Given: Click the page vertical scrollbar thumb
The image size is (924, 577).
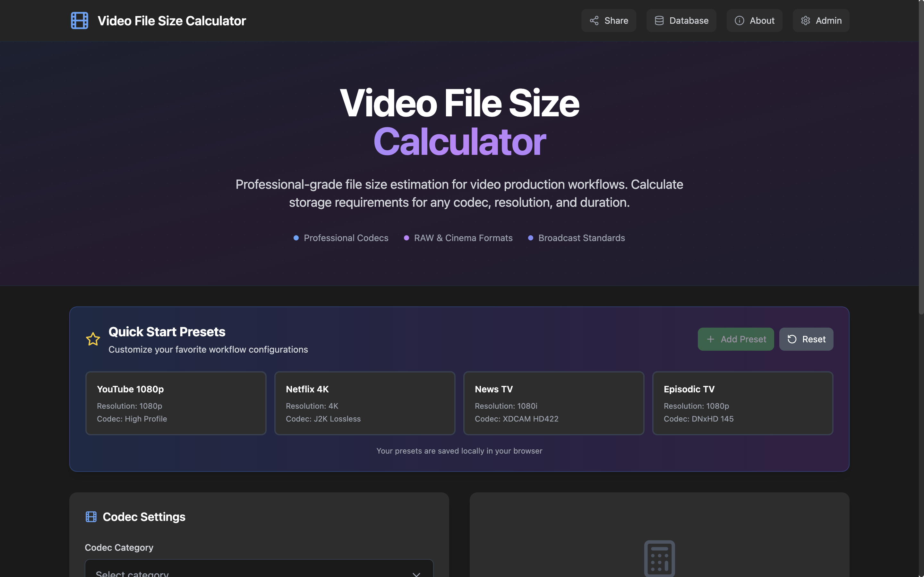Looking at the screenshot, I should pyautogui.click(x=921, y=156).
